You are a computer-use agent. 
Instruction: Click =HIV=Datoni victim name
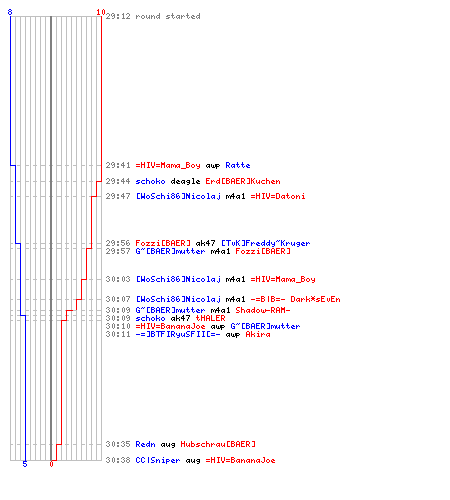[x=278, y=196]
